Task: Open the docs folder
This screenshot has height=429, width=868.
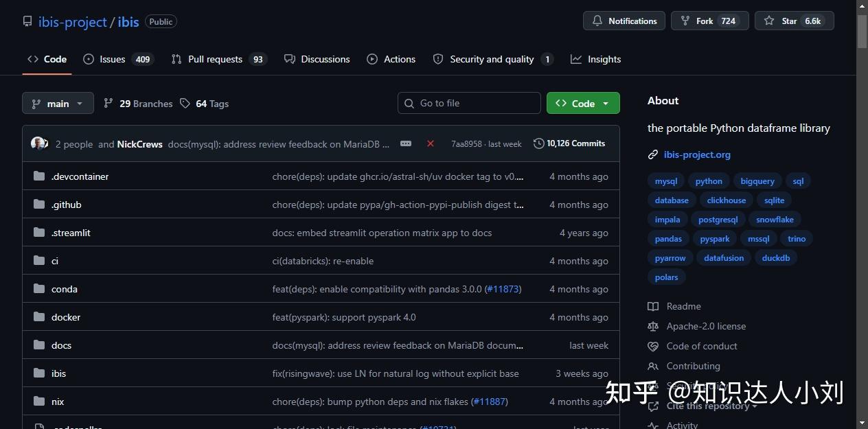Action: point(61,345)
